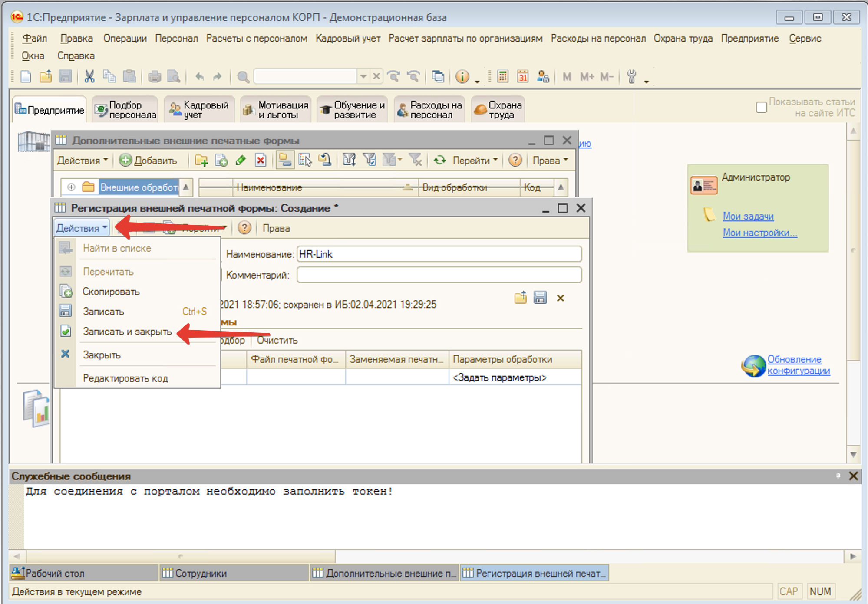
Task: Click the Print icon in main toolbar
Action: click(x=154, y=77)
